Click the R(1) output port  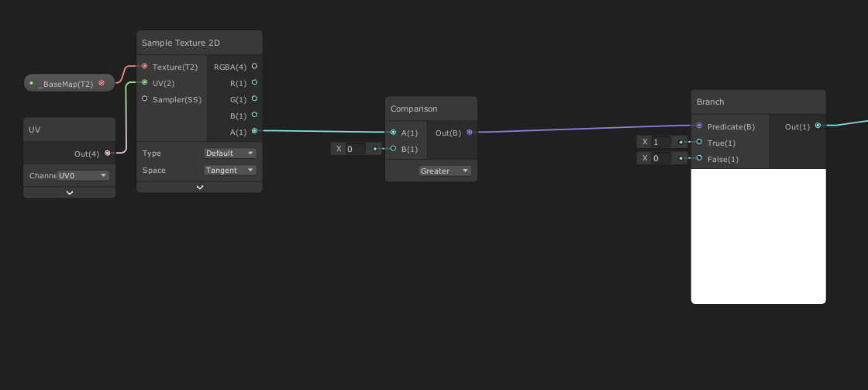click(x=254, y=82)
